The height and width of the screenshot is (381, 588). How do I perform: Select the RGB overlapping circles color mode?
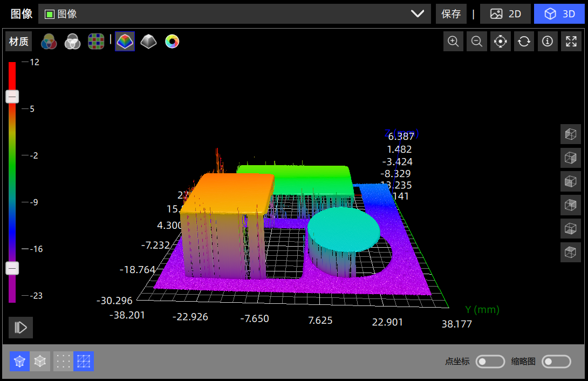click(49, 41)
